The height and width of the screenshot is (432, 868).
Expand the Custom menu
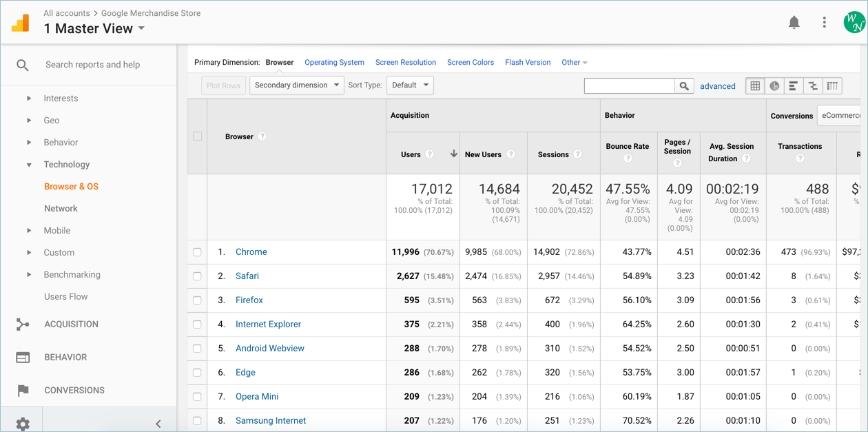[29, 253]
